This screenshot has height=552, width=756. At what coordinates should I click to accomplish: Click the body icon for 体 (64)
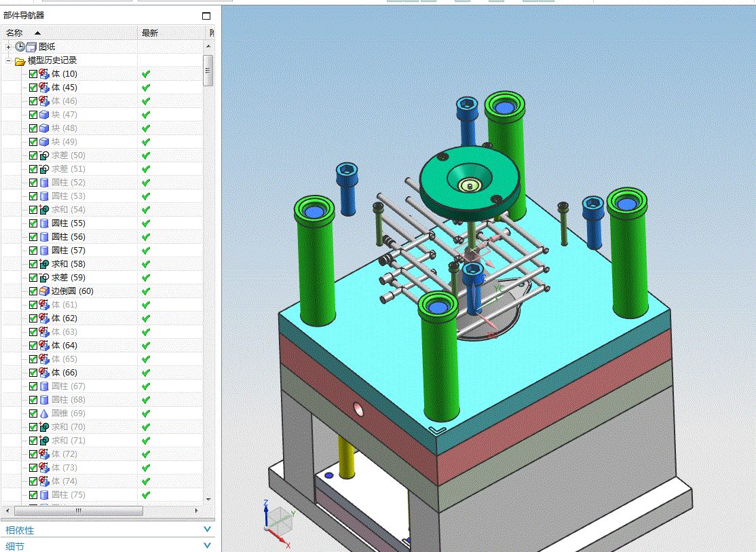tap(44, 346)
